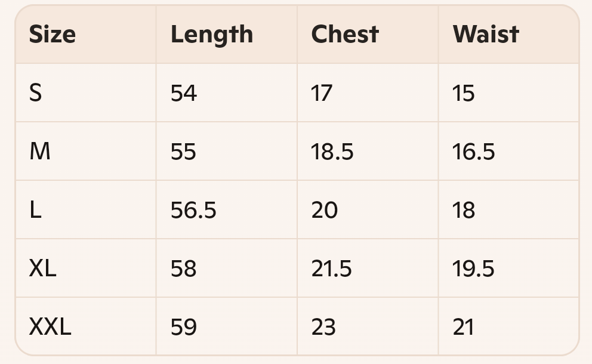592x364 pixels.
Task: Click the chest value 18.5
Action: [332, 152]
